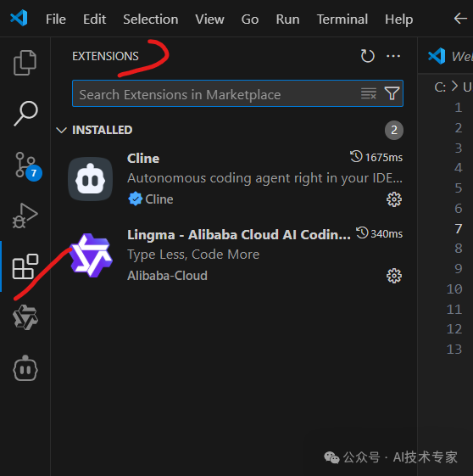The width and height of the screenshot is (473, 476).
Task: Refresh the extensions list
Action: 368,56
